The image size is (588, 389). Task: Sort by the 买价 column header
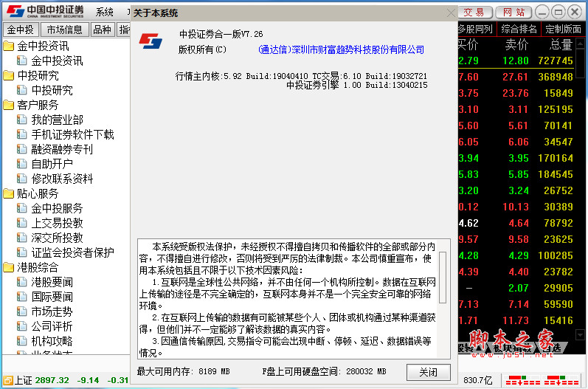[x=468, y=44]
